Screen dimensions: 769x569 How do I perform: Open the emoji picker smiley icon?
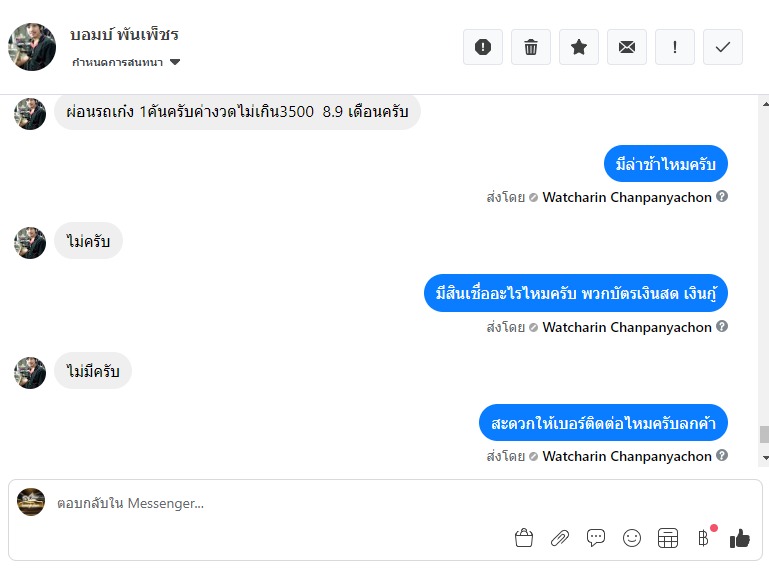coord(632,538)
